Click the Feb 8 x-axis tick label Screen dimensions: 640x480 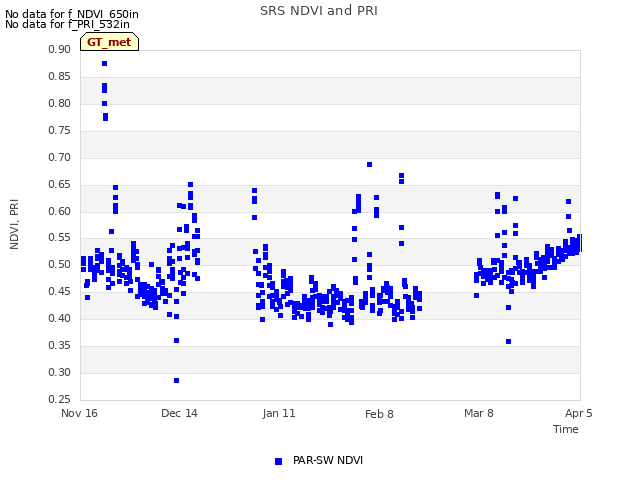point(379,414)
